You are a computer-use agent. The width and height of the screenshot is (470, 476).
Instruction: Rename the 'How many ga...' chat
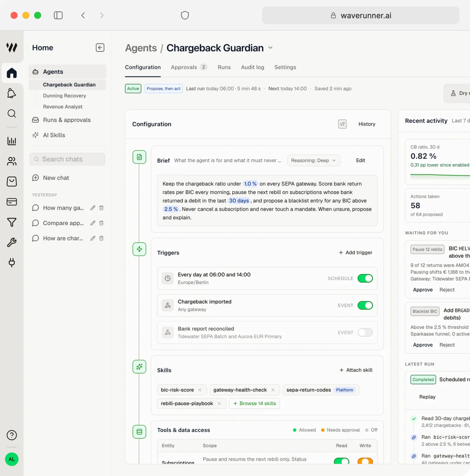[93, 208]
